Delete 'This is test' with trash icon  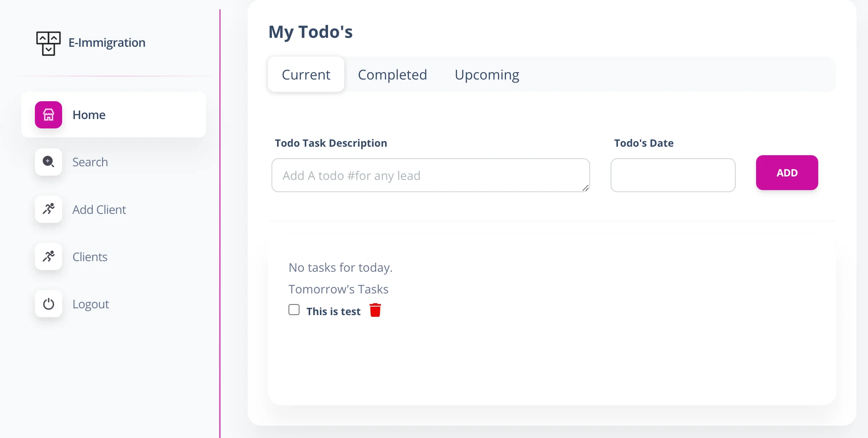[x=375, y=310]
